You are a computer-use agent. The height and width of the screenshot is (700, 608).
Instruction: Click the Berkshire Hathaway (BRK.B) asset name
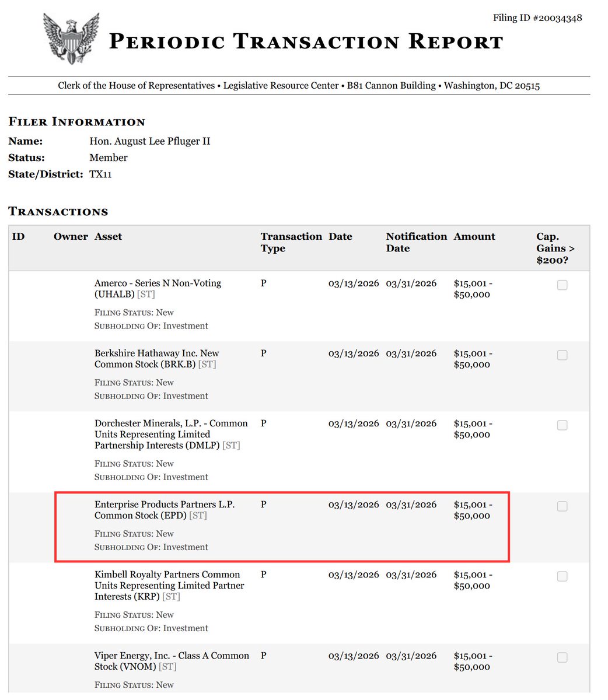pos(156,359)
